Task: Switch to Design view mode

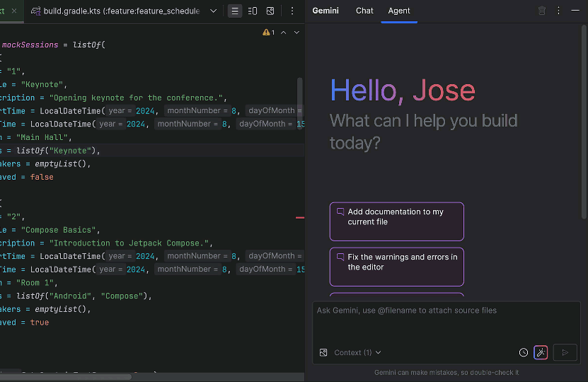Action: 270,11
